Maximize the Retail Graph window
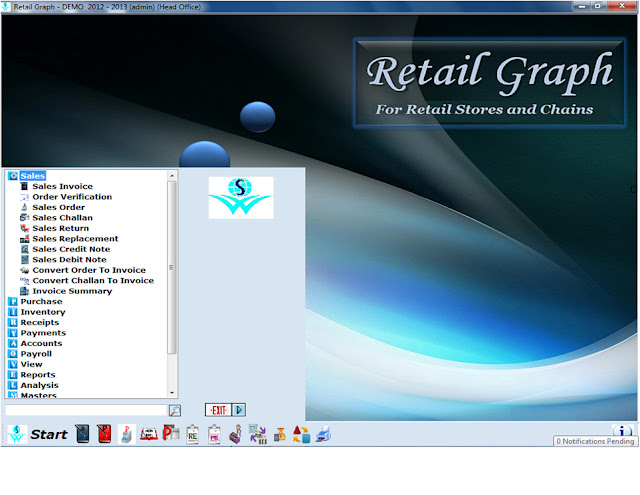The image size is (640, 495). pos(598,6)
